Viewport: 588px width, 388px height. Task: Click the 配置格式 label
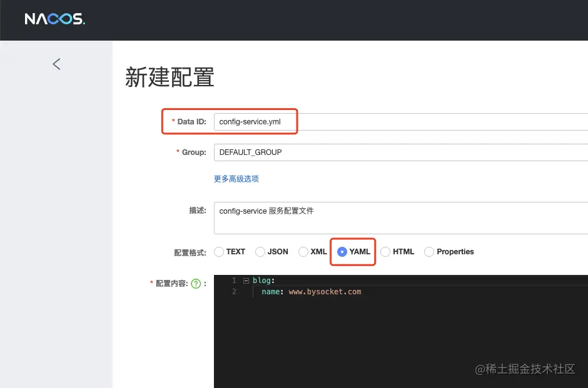(190, 253)
